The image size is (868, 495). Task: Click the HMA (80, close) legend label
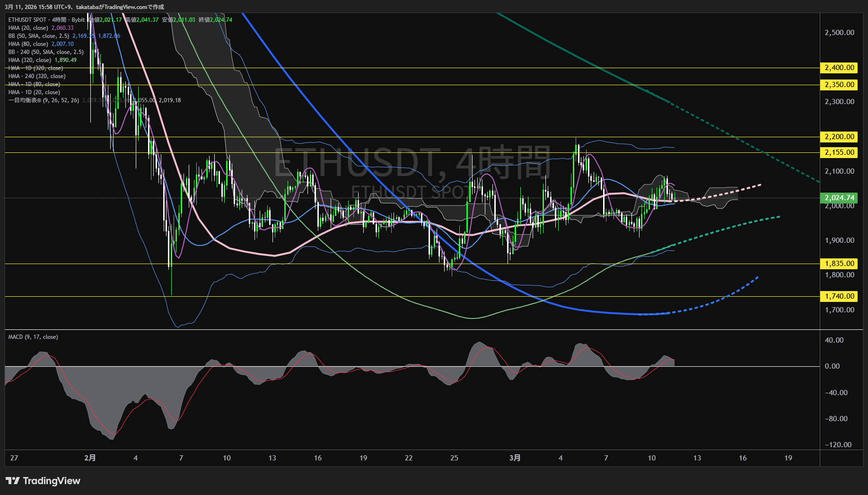(x=28, y=44)
